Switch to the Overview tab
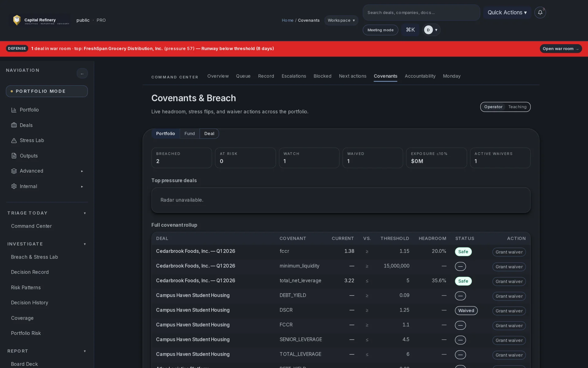 click(x=218, y=76)
